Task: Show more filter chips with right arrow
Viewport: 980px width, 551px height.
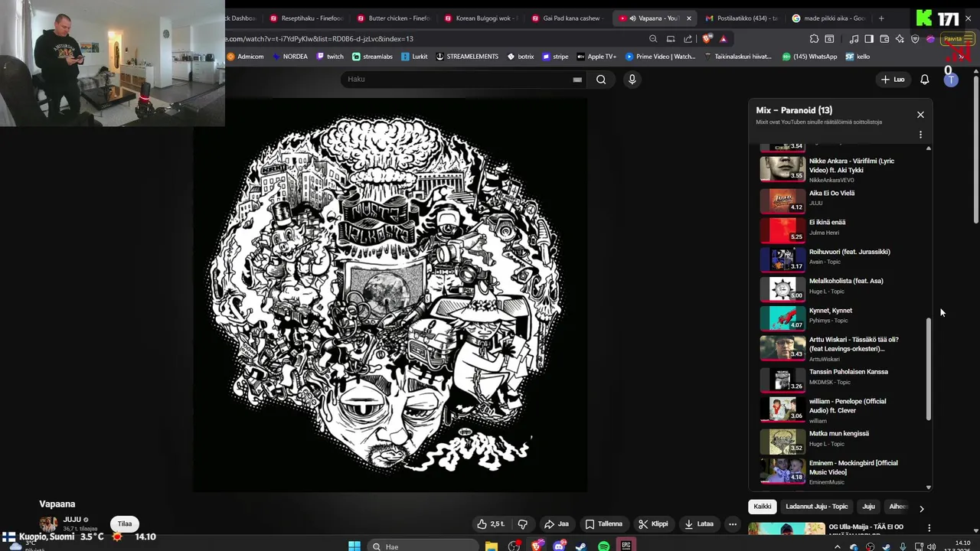Action: [921, 508]
